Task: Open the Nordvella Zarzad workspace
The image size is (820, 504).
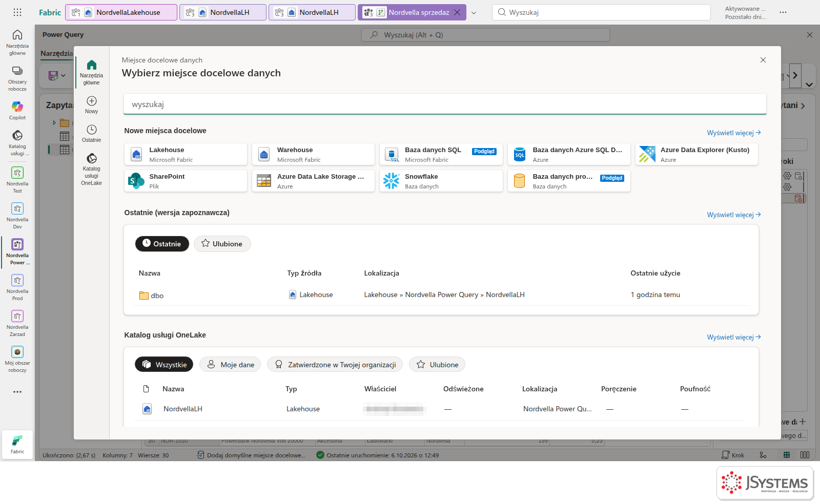Action: (x=17, y=323)
